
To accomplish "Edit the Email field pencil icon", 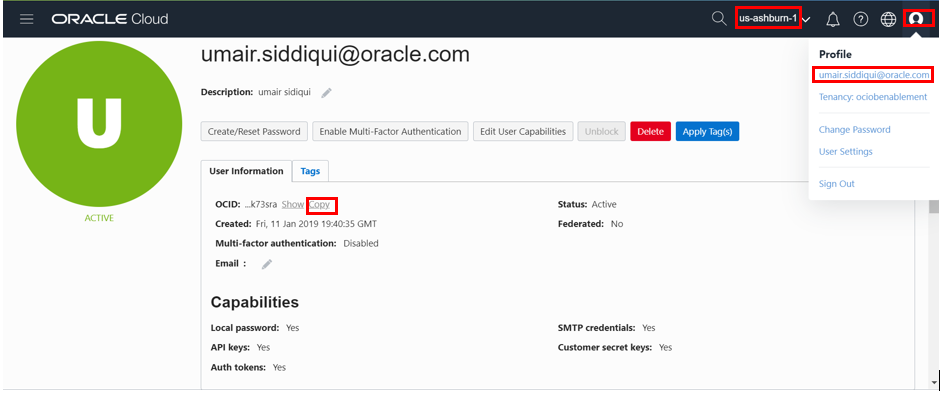I will (267, 264).
